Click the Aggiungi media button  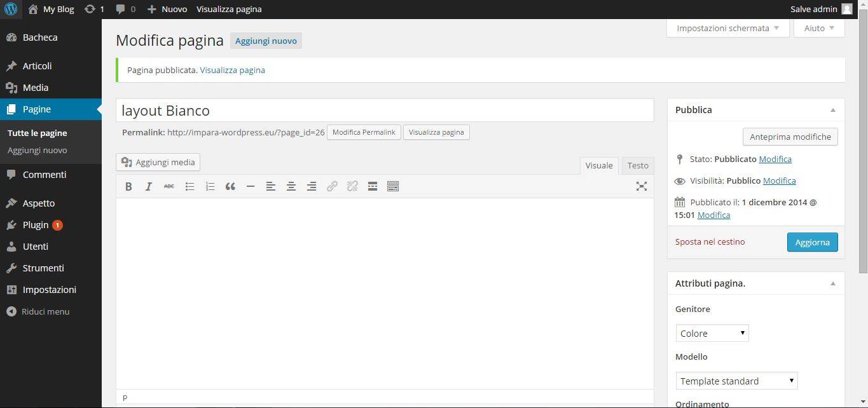158,162
